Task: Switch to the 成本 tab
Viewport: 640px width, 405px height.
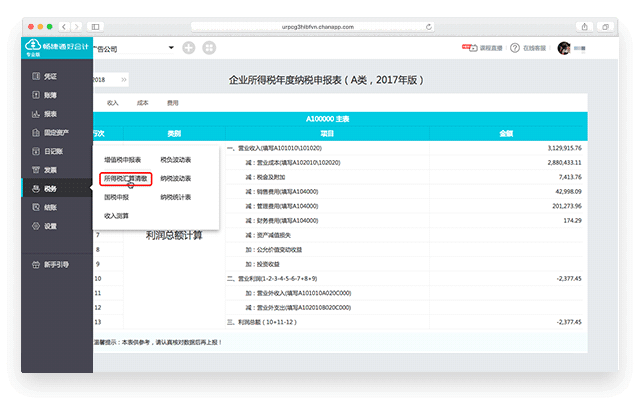Action: coord(142,102)
